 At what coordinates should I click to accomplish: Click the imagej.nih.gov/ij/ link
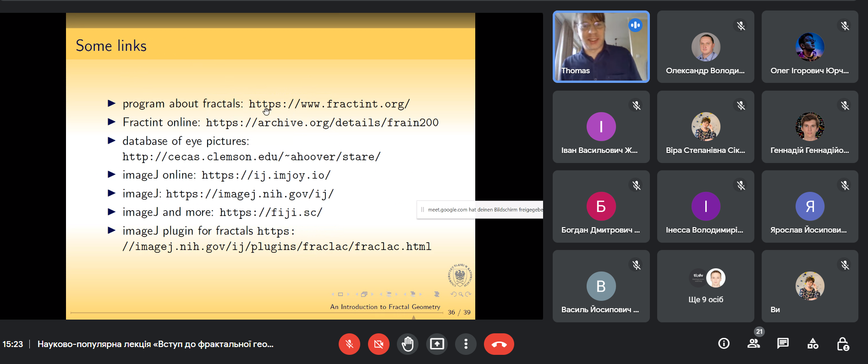click(x=250, y=194)
